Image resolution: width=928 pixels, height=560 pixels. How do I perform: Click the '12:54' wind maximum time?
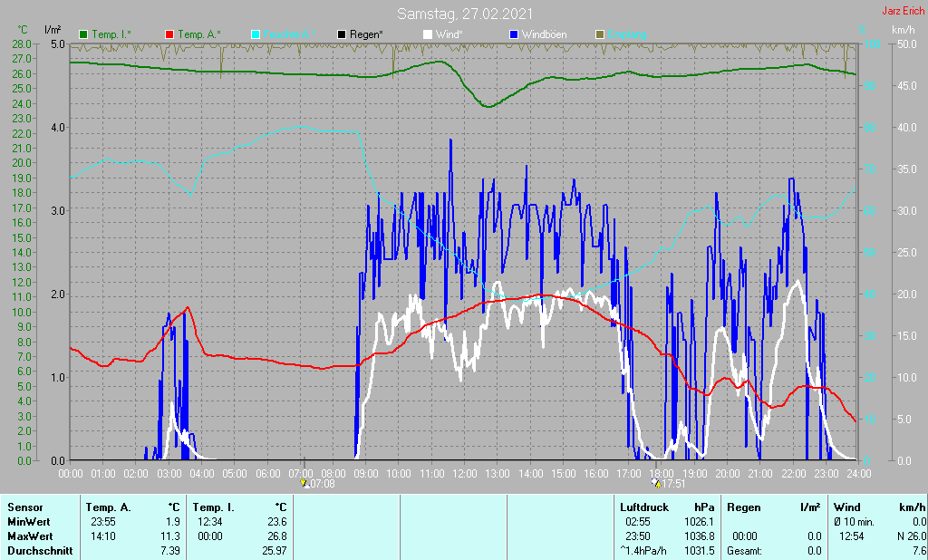(x=852, y=536)
